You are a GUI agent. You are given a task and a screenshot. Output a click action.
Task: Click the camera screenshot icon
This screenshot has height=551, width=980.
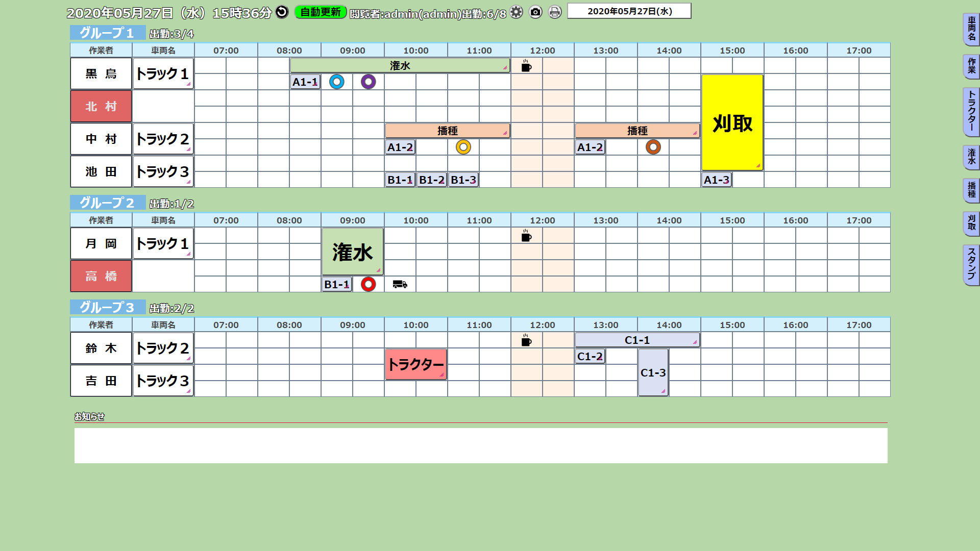pos(535,12)
